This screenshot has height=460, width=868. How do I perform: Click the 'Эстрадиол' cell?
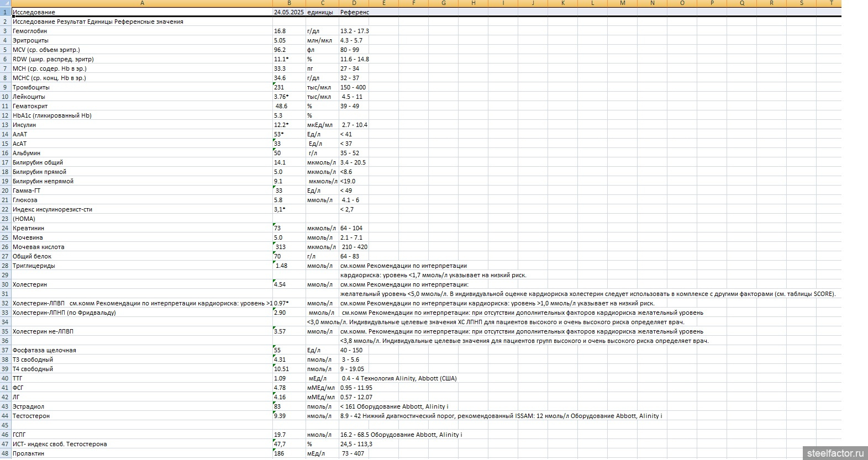(x=142, y=406)
